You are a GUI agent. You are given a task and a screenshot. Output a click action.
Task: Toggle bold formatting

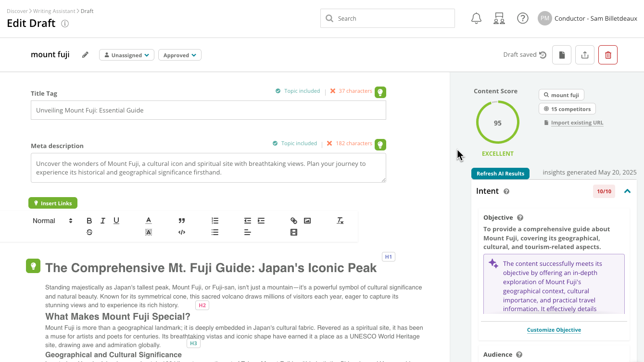pyautogui.click(x=89, y=221)
